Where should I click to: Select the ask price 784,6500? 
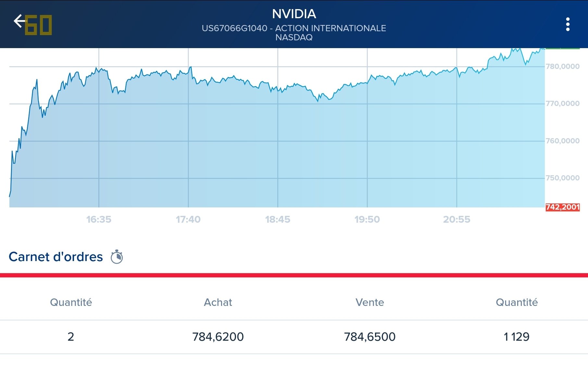(369, 337)
